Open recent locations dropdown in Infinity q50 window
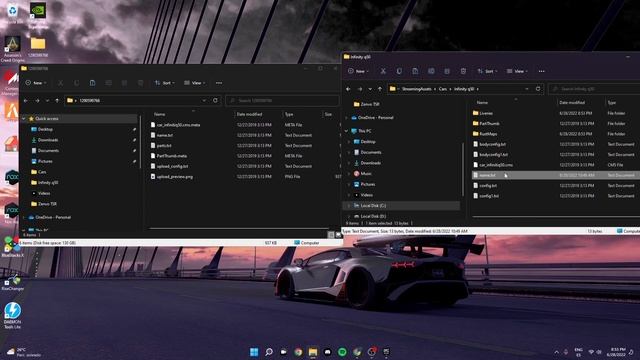Viewport: 640px width, 360px height. pyautogui.click(x=370, y=89)
